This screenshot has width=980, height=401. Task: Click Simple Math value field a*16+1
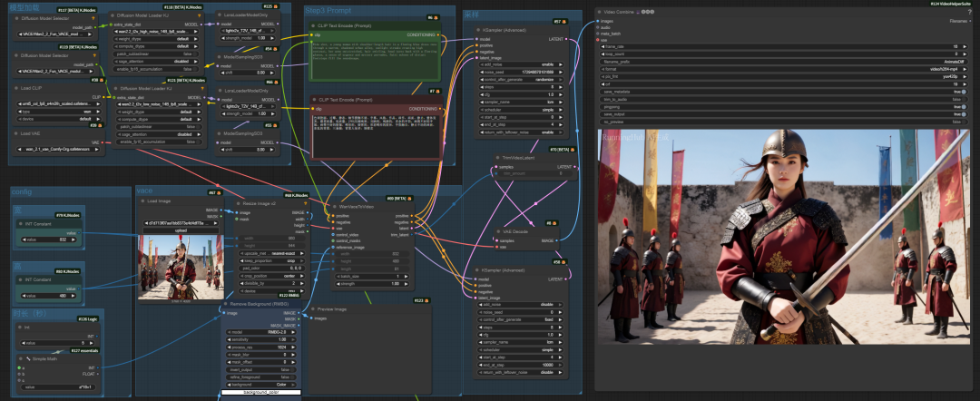click(59, 387)
